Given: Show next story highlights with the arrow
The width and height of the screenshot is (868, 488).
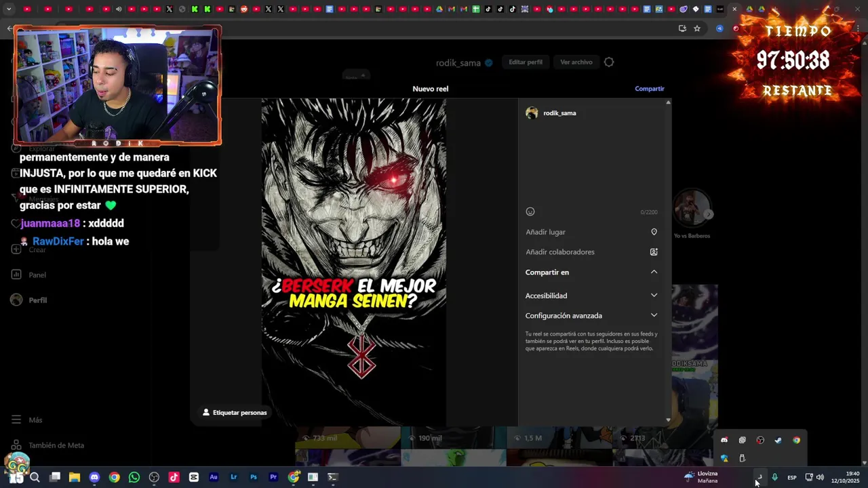Looking at the screenshot, I should (708, 214).
